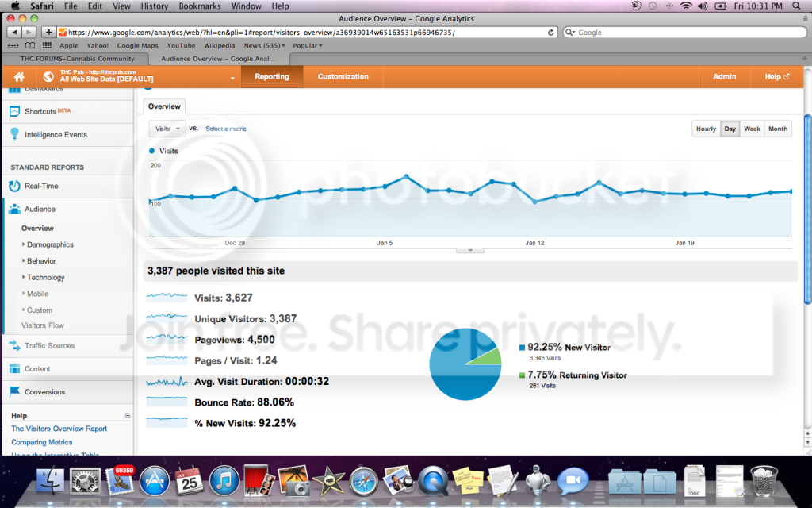Switch to THC FORUMS-Cannabis Community tab
Screen dimensions: 812x508
pos(78,59)
